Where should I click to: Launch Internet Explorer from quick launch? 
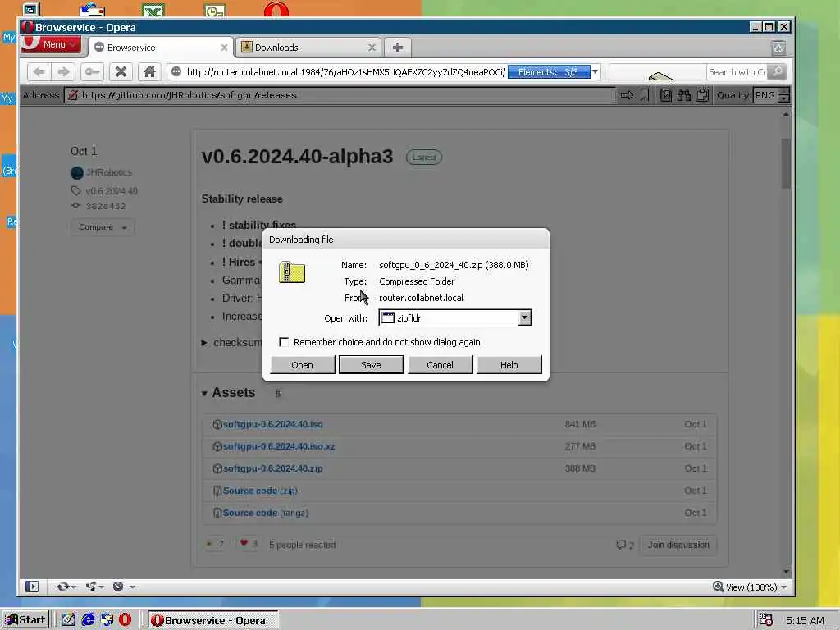pos(88,620)
